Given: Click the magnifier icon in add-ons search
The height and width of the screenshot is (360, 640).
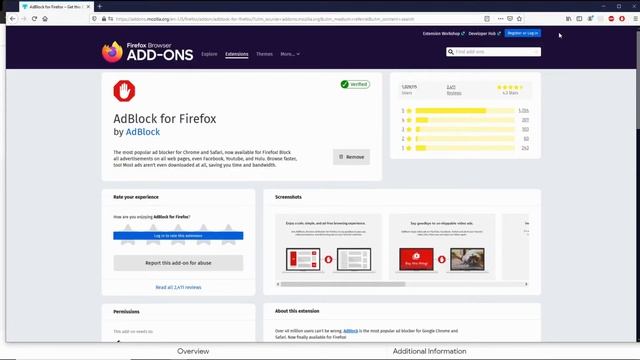Looking at the screenshot, I should 451,52.
